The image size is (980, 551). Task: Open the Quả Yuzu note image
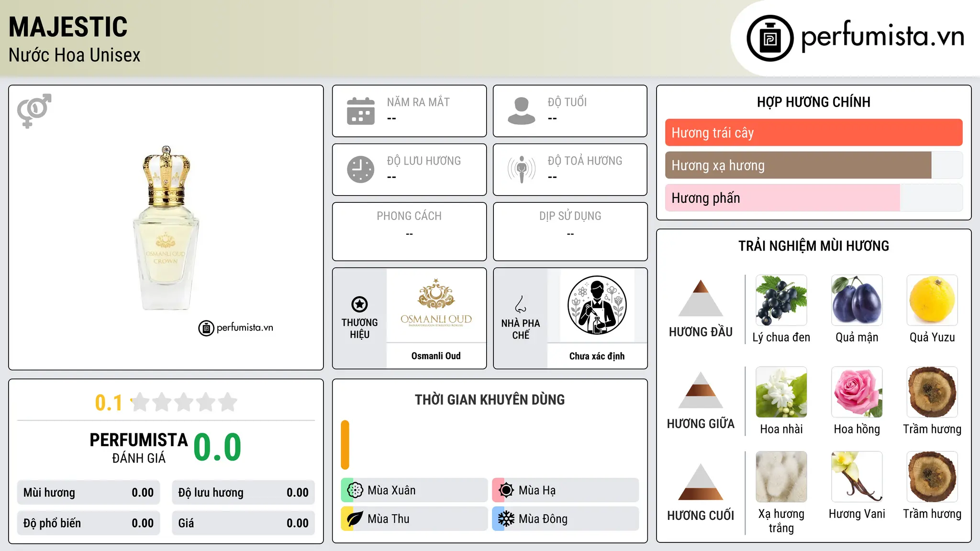tap(932, 300)
